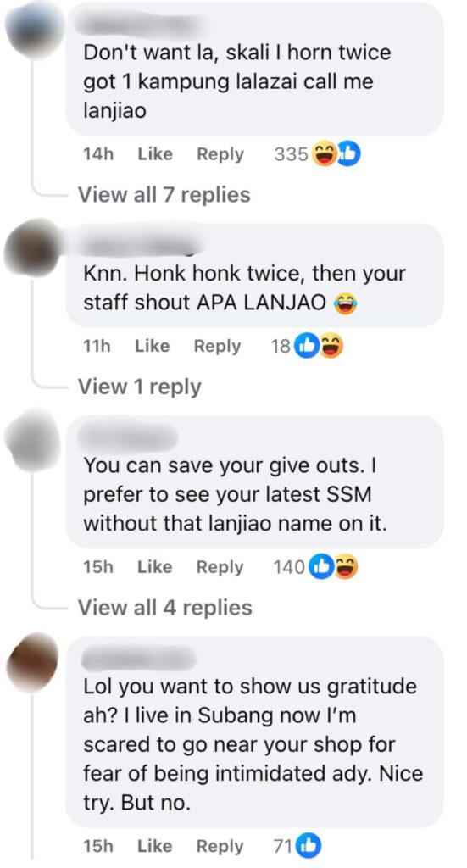Open the fourth commenter's brown avatar
The width and height of the screenshot is (467, 868).
pos(32,663)
